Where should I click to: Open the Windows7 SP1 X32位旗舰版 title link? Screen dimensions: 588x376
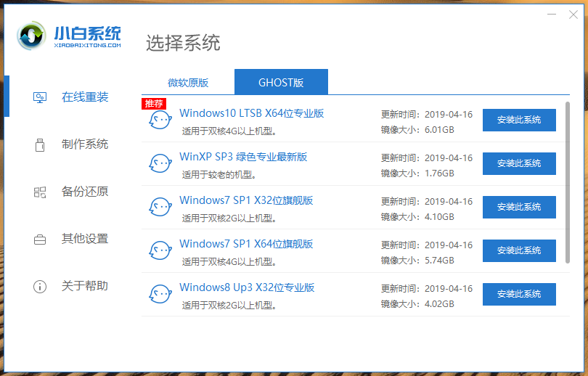point(246,200)
